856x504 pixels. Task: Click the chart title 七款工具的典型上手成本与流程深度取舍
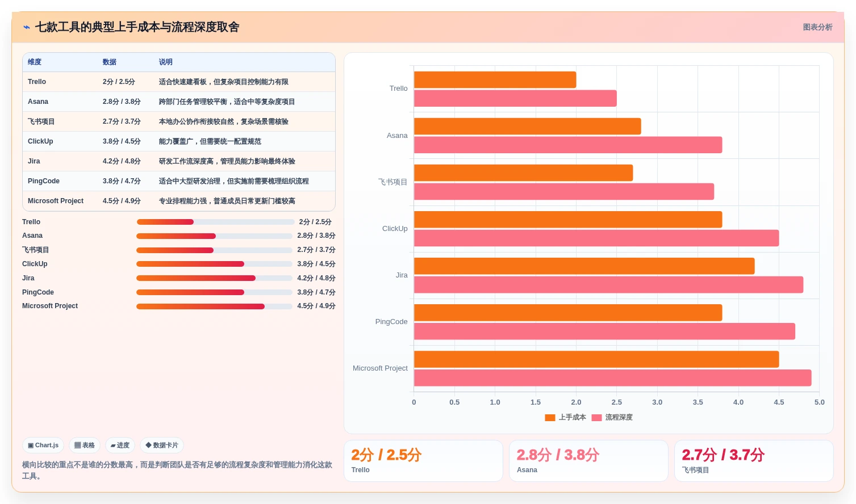pos(137,27)
